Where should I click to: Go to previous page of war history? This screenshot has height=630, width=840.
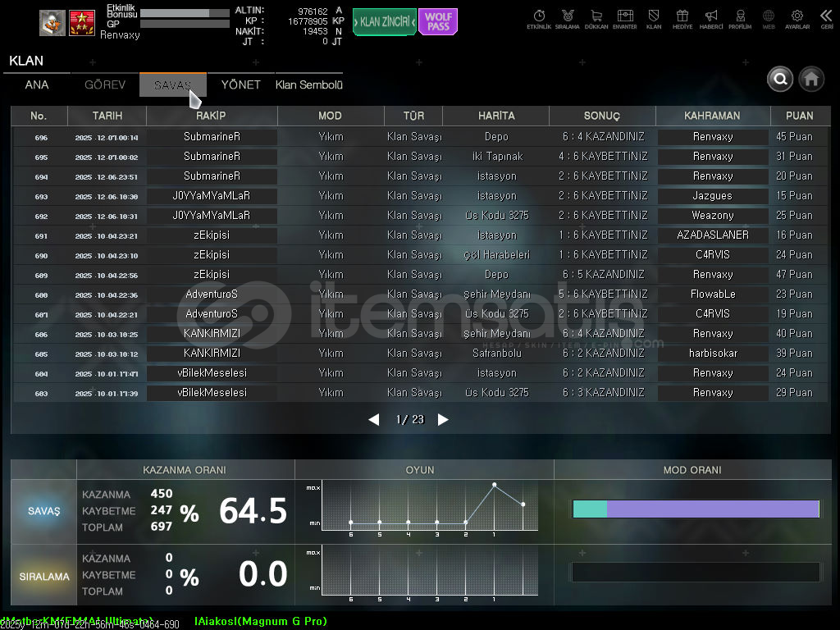374,419
